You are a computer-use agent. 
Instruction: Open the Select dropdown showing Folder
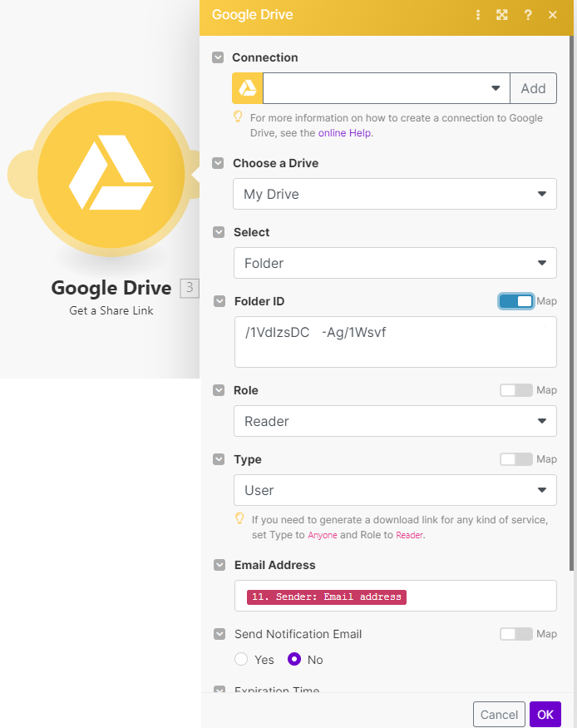pyautogui.click(x=395, y=263)
